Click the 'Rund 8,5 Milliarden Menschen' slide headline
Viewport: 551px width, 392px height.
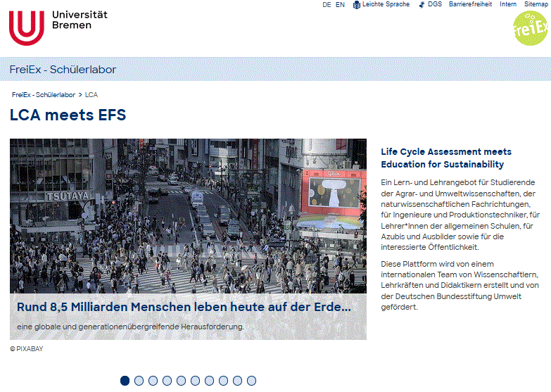(183, 308)
